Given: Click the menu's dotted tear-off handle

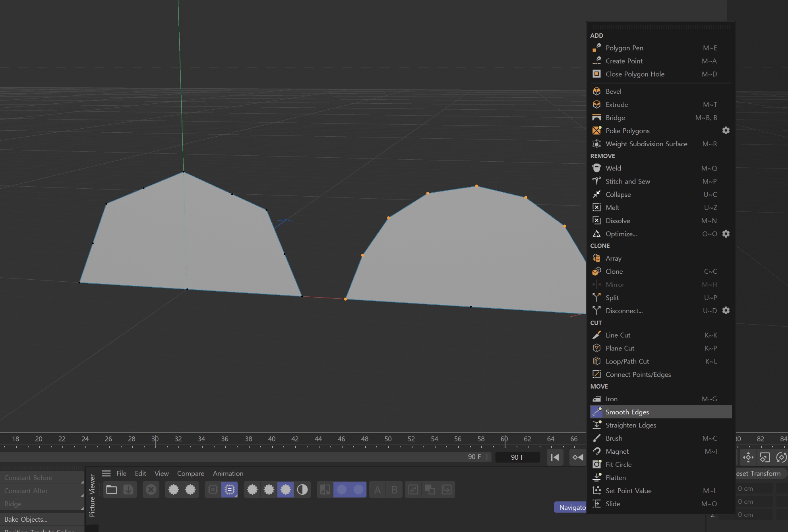Looking at the screenshot, I should click(661, 27).
